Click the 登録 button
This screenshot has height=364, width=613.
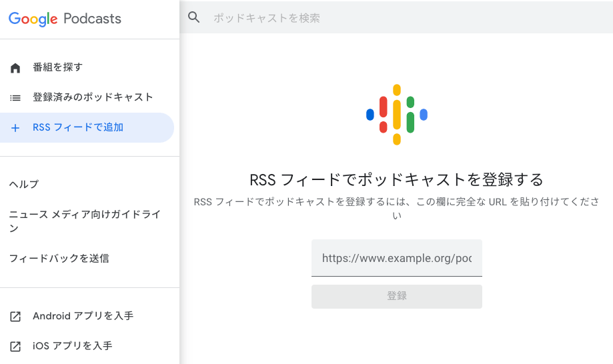(397, 297)
